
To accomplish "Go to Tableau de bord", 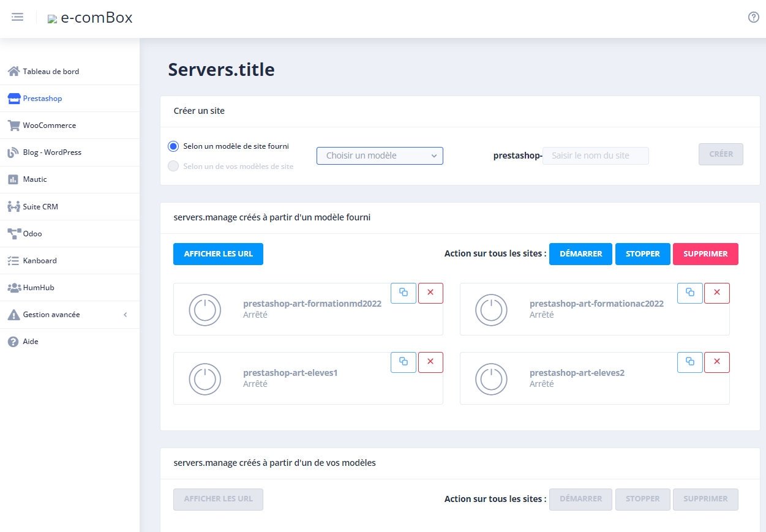I will click(51, 72).
